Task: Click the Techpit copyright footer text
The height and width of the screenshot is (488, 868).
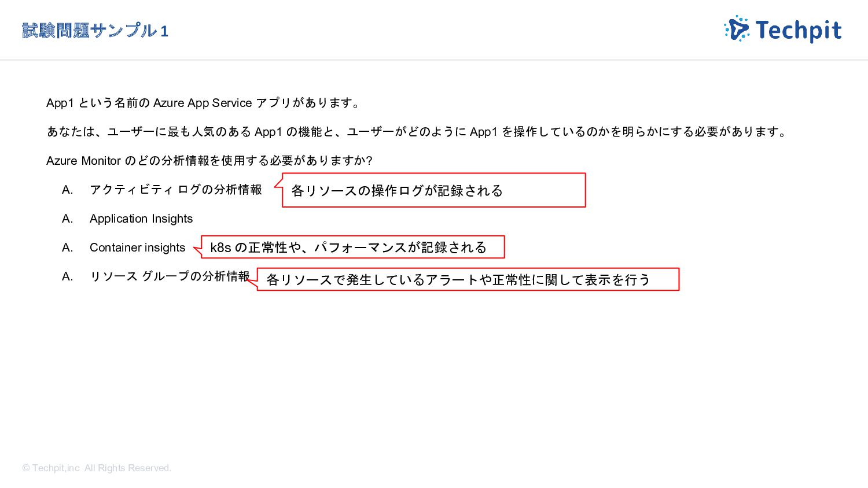Action: (x=97, y=468)
